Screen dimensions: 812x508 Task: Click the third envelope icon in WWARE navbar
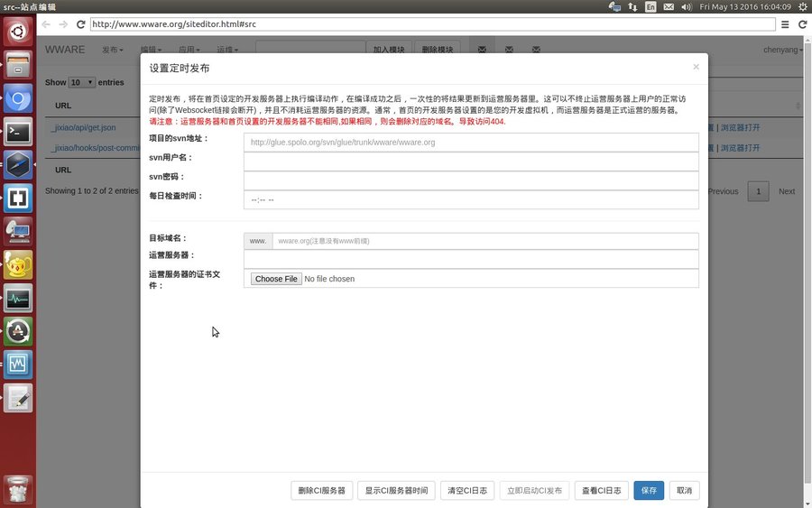click(536, 50)
